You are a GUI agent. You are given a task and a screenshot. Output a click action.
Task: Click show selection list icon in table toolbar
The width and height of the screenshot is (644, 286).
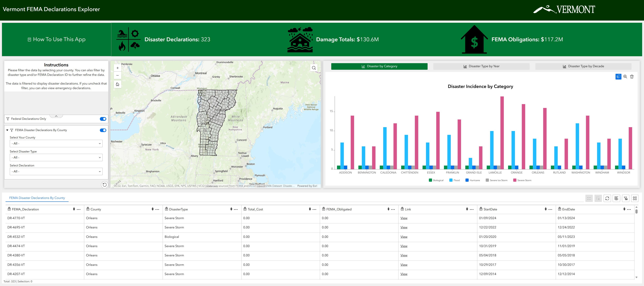click(x=589, y=199)
